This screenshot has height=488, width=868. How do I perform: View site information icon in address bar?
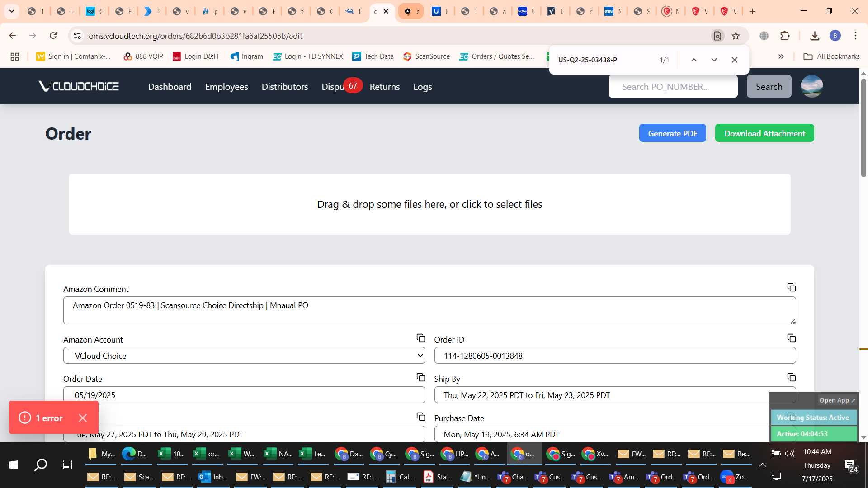[77, 36]
